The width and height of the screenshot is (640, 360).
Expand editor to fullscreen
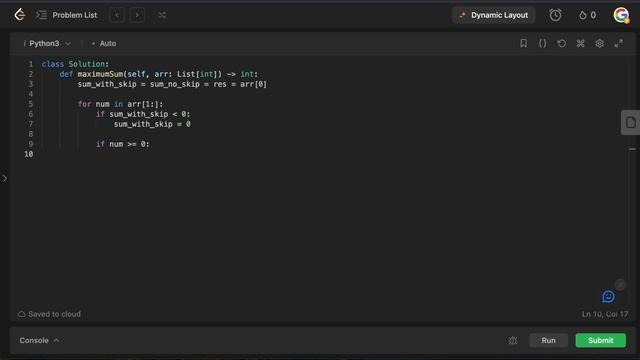618,43
